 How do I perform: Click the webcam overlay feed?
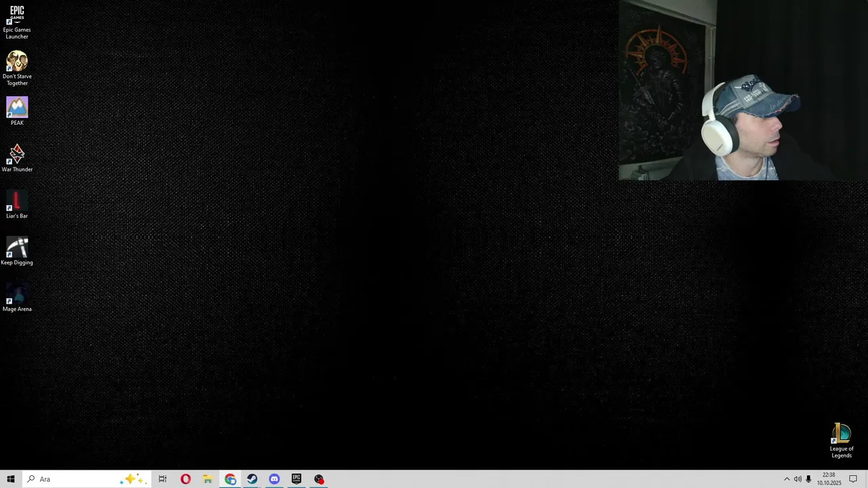click(x=743, y=90)
